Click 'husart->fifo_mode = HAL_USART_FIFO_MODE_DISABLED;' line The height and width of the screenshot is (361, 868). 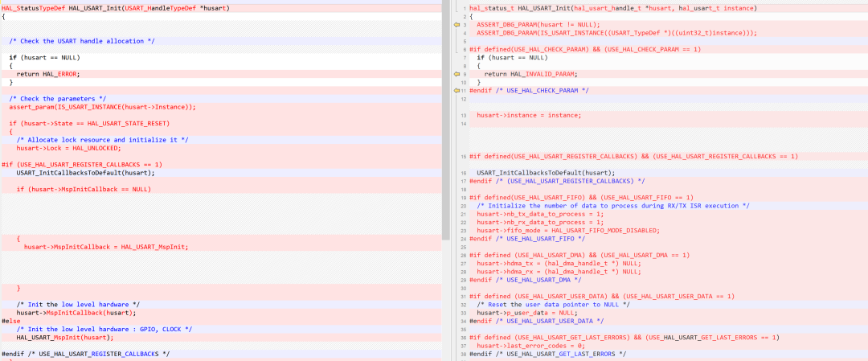(568, 230)
